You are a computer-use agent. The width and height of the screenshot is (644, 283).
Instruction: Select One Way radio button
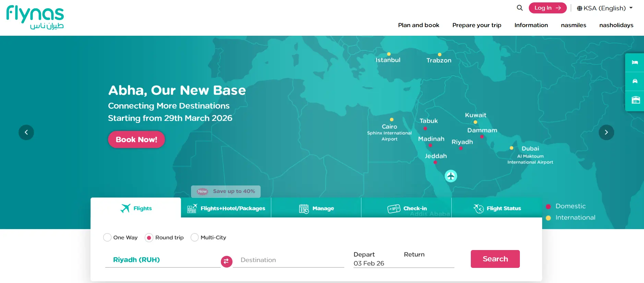pos(107,237)
